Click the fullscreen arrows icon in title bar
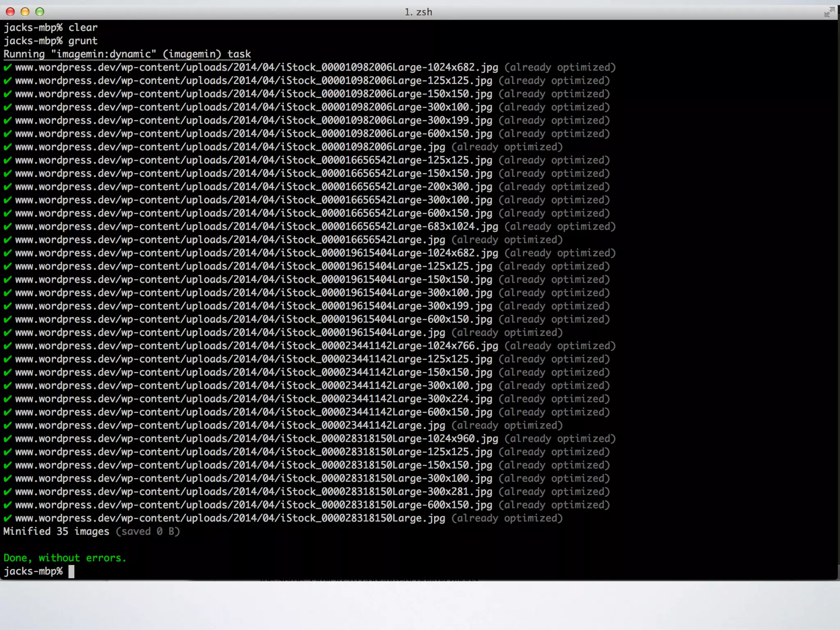 [x=829, y=12]
